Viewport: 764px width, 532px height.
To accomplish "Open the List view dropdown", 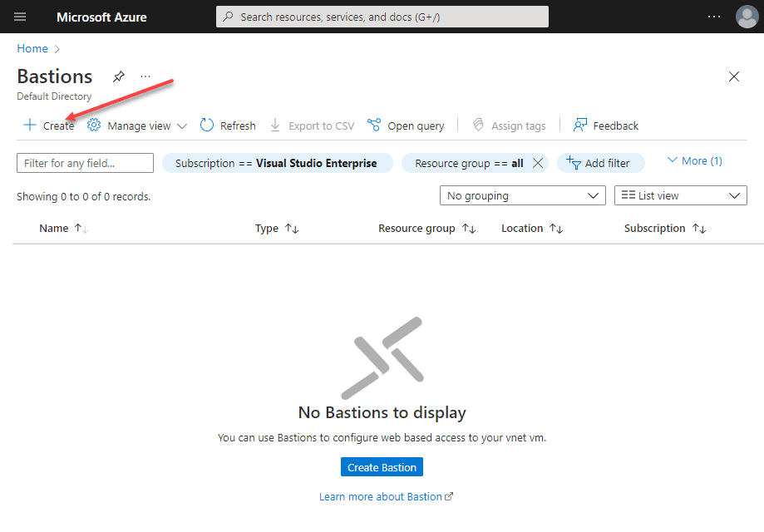I will coord(680,196).
